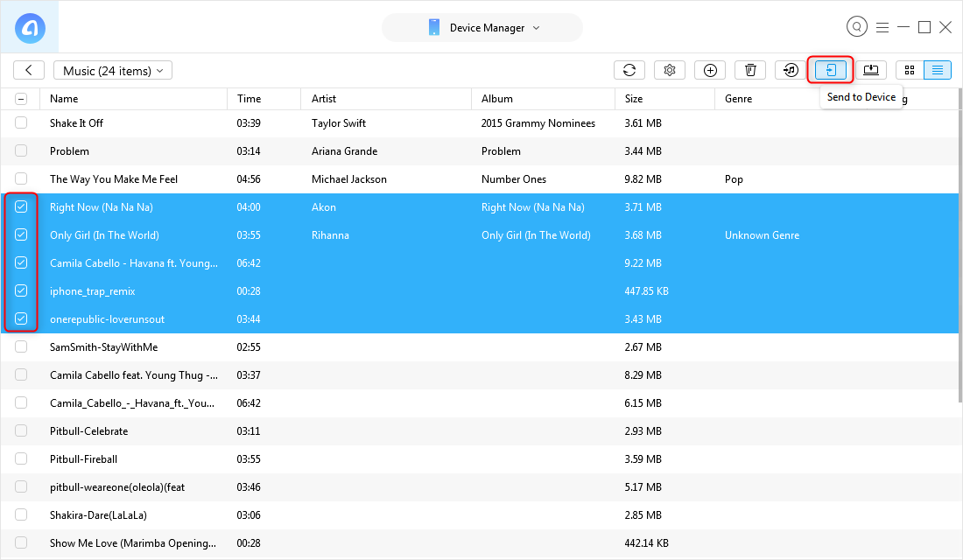Toggle the select-all checkbox in header
Viewport: 963px width, 560px height.
(21, 99)
